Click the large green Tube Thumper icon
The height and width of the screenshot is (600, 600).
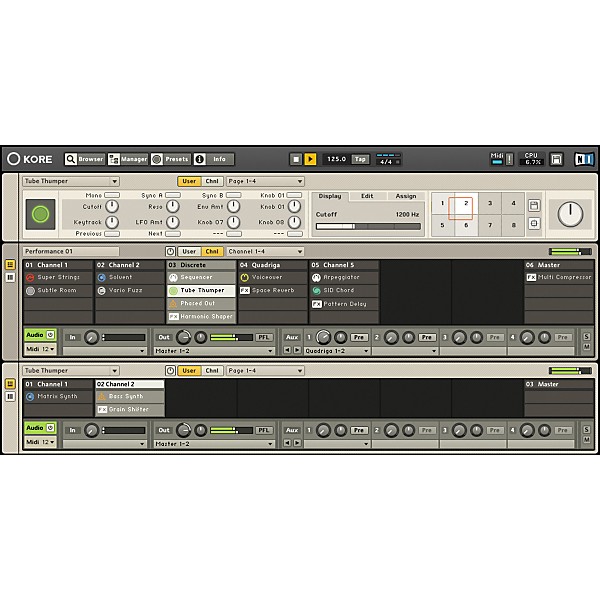pos(41,214)
